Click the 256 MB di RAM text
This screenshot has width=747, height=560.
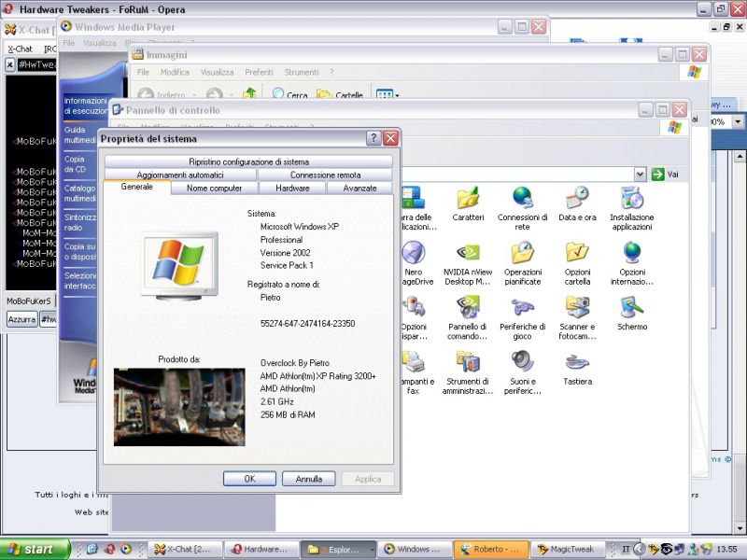point(288,414)
